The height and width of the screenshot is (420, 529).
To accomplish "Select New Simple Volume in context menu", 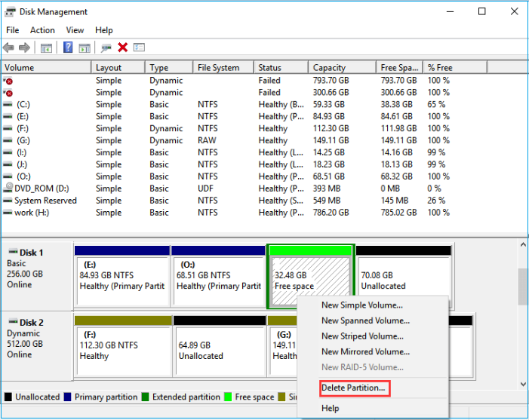I will click(361, 305).
